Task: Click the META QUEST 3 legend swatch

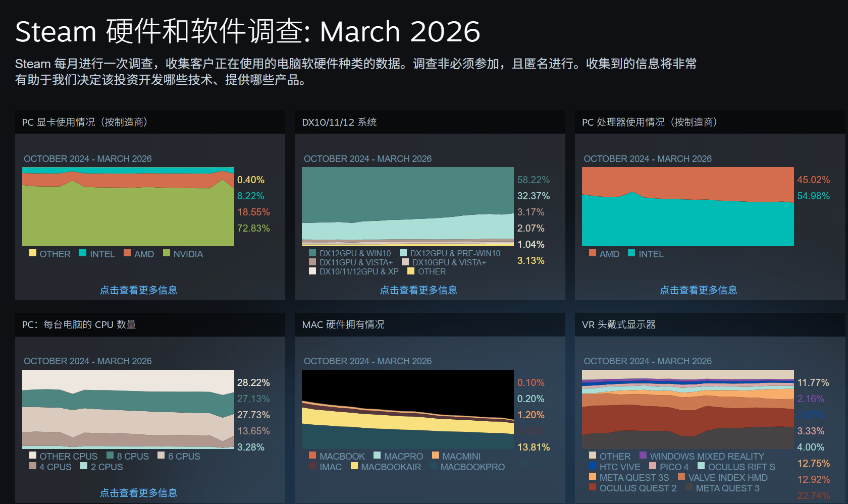Action: pos(689,487)
